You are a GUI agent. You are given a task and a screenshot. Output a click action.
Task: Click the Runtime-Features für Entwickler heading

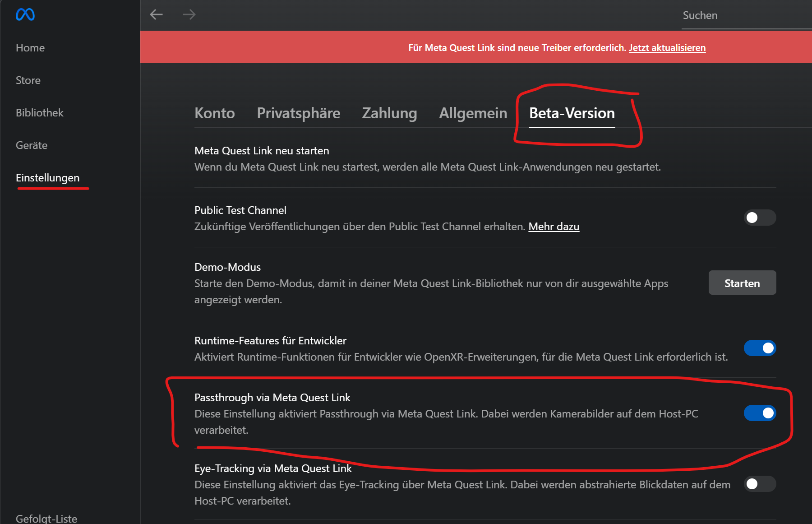(x=270, y=341)
